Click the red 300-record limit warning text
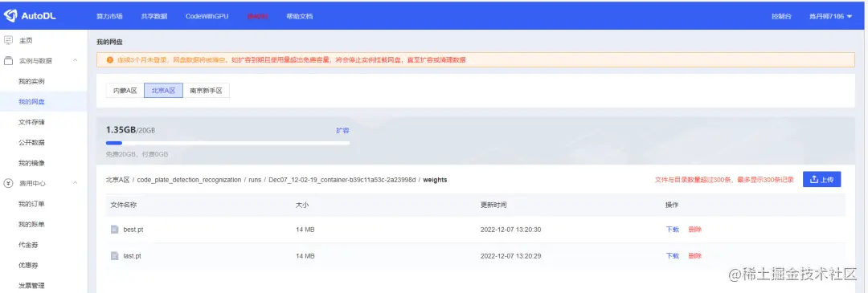Image resolution: width=868 pixels, height=293 pixels. [724, 180]
